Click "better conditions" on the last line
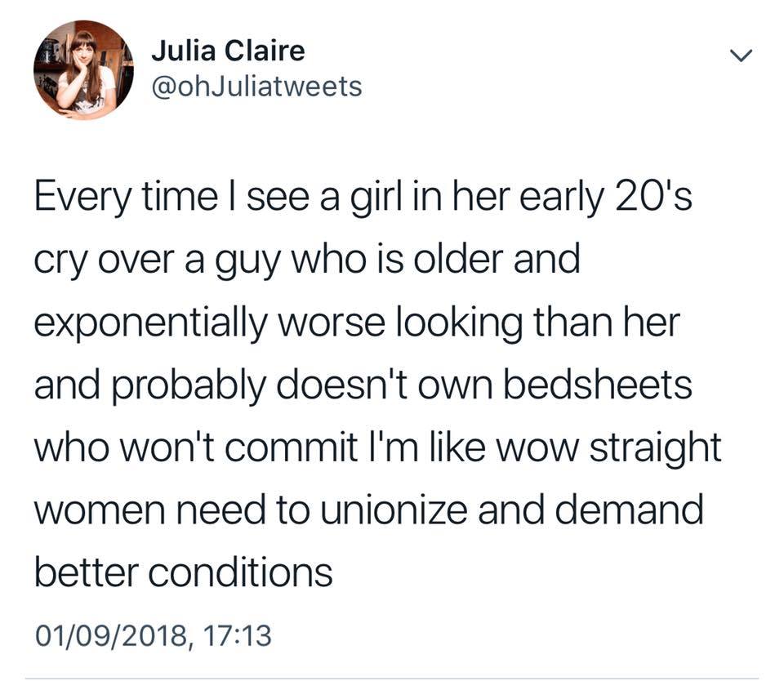784x681 pixels. (184, 572)
